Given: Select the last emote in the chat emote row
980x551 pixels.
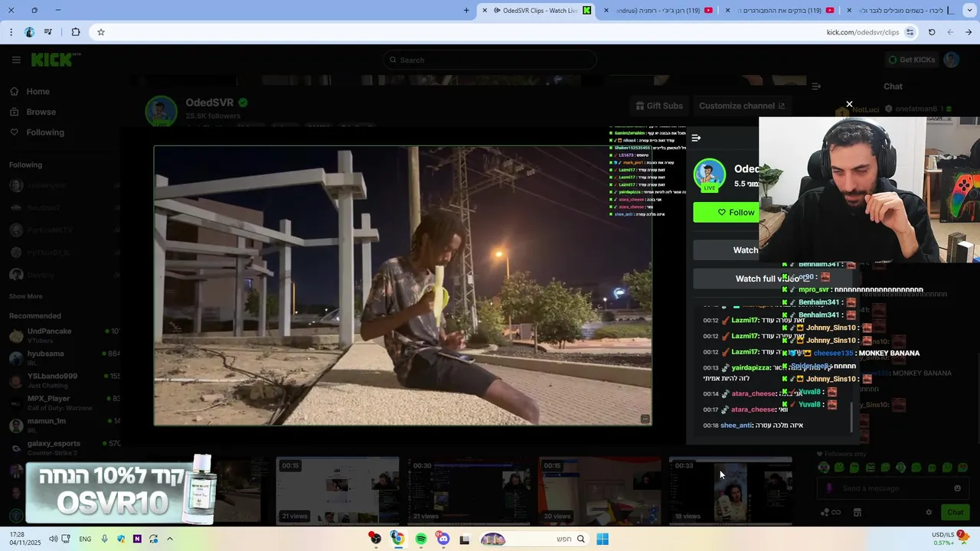Looking at the screenshot, I should [962, 468].
